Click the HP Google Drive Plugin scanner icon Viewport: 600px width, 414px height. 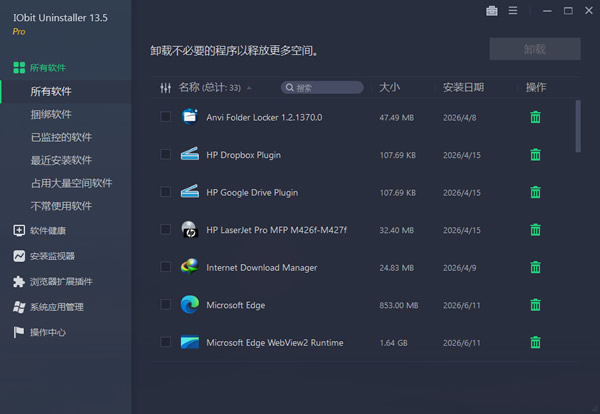tap(190, 191)
